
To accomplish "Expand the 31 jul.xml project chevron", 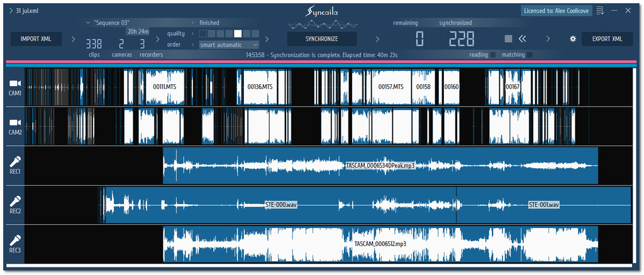I will [x=10, y=10].
